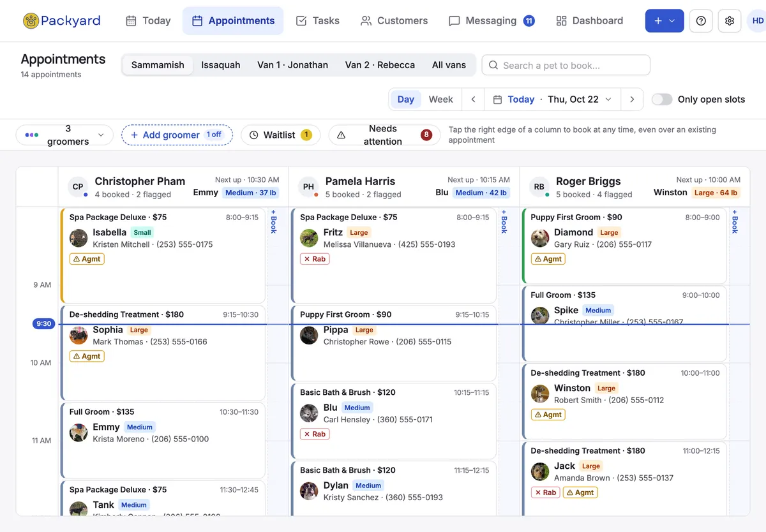766x532 pixels.
Task: Select the Van 1 · Jonathan filter
Action: (x=292, y=65)
